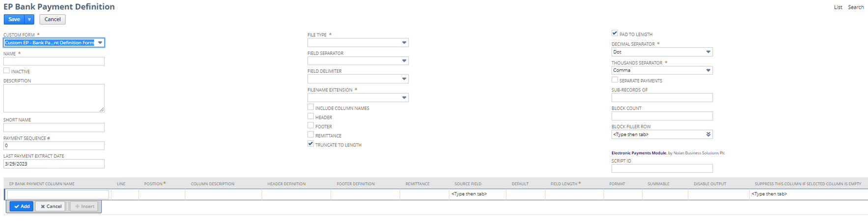Check the Header checkbox
Image resolution: width=868 pixels, height=222 pixels.
click(x=310, y=116)
